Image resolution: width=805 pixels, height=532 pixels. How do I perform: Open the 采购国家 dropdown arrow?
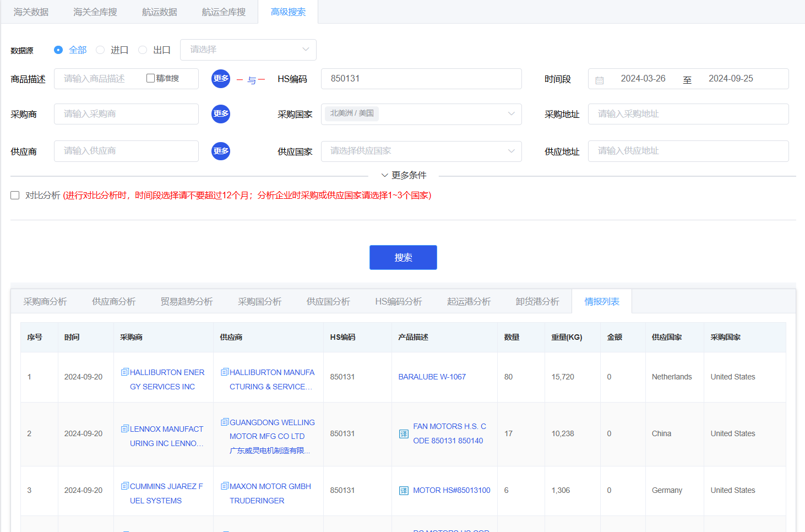(512, 114)
